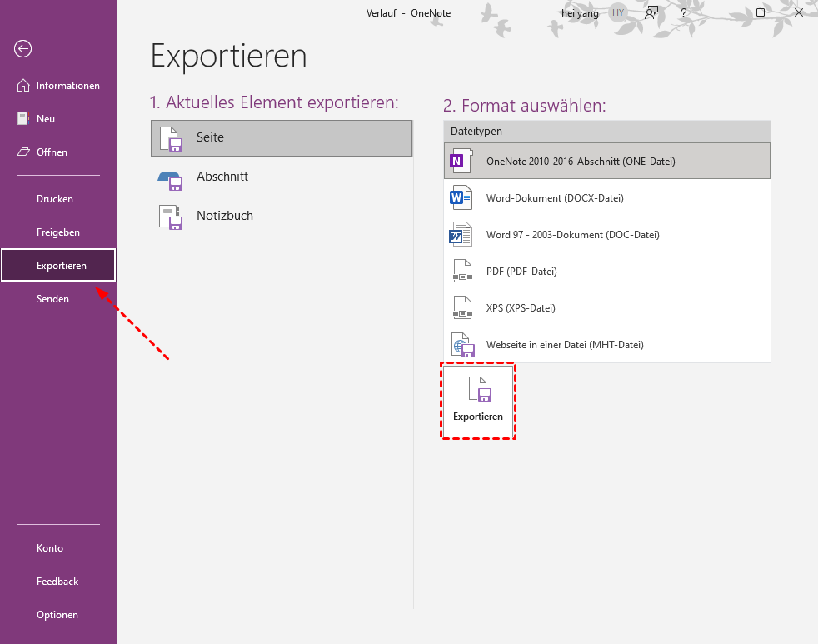Close the OneNote window
This screenshot has height=644, width=818.
799,12
